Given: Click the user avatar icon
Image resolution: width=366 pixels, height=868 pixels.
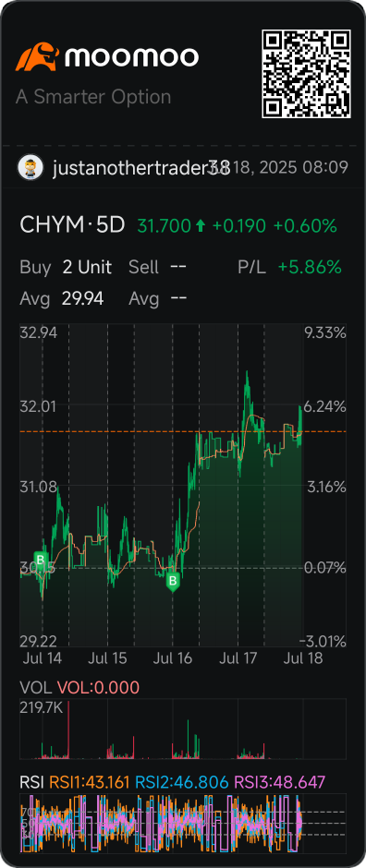Looking at the screenshot, I should coord(31,167).
